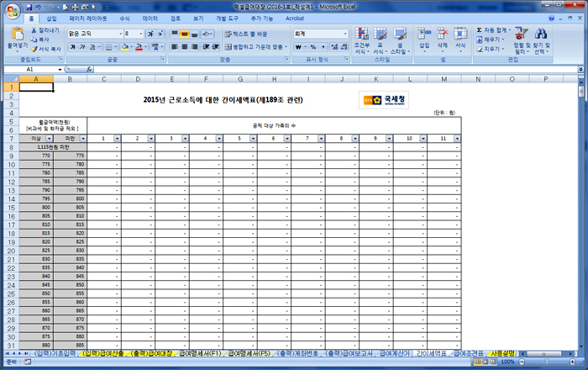Open fill color yellow swatch
The height and width of the screenshot is (370, 588).
click(125, 47)
